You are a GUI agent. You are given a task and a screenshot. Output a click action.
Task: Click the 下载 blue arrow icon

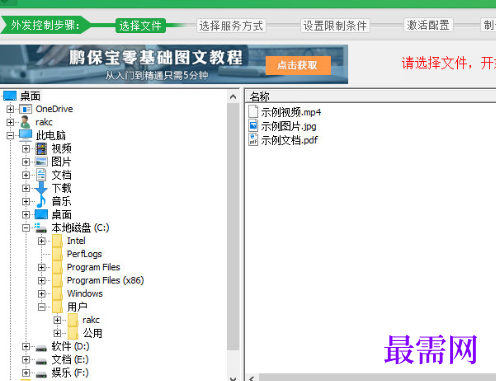click(x=41, y=188)
